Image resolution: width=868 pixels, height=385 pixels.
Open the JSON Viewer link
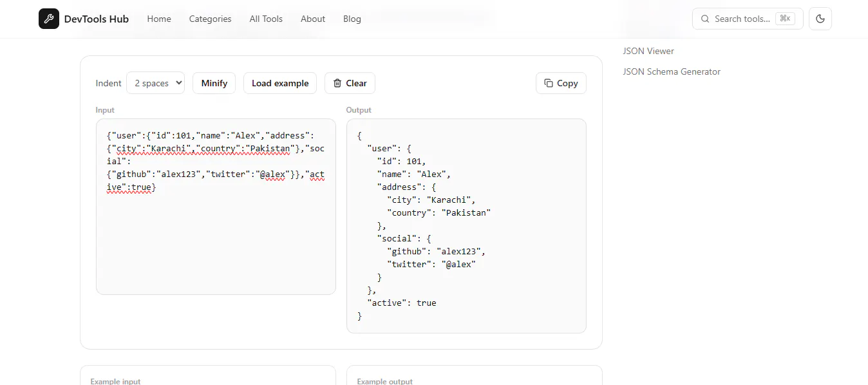[648, 51]
